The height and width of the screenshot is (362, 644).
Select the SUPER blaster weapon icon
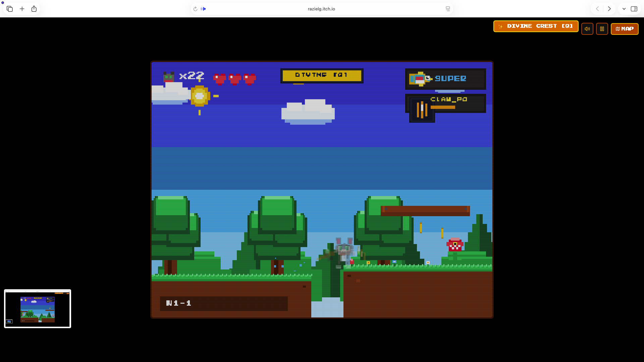point(420,79)
